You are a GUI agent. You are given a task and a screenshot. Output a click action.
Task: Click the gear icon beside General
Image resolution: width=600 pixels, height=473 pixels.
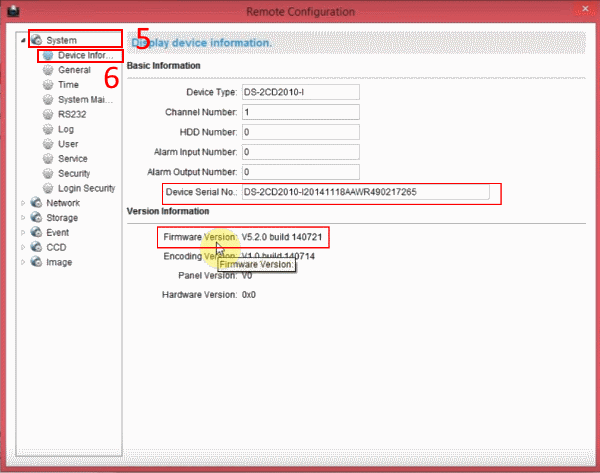(47, 71)
